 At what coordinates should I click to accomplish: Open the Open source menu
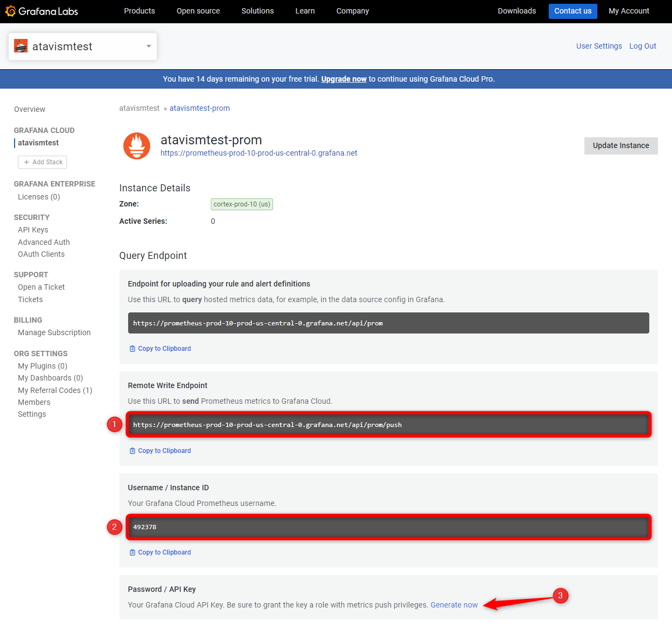(x=198, y=11)
